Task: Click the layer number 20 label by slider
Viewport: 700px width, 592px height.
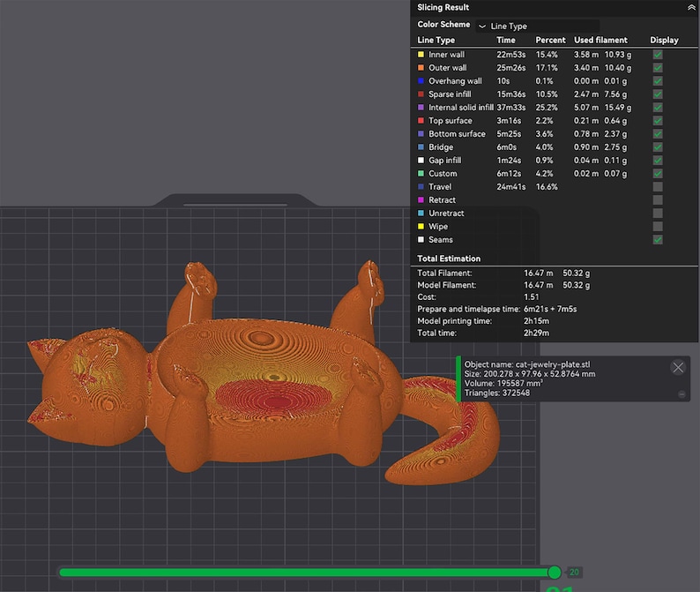Action: 574,573
